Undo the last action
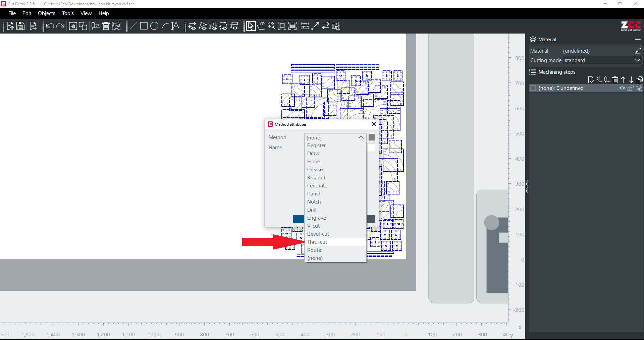The height and width of the screenshot is (340, 644). tap(50, 26)
